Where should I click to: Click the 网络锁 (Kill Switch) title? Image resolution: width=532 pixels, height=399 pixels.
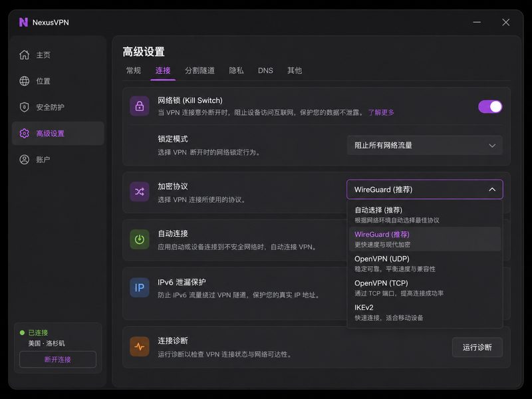pyautogui.click(x=190, y=100)
